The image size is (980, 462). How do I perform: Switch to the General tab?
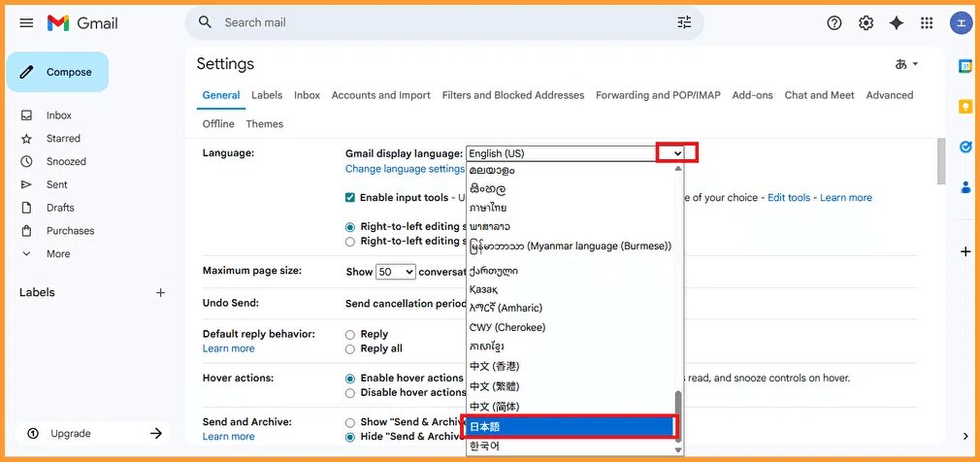[221, 95]
